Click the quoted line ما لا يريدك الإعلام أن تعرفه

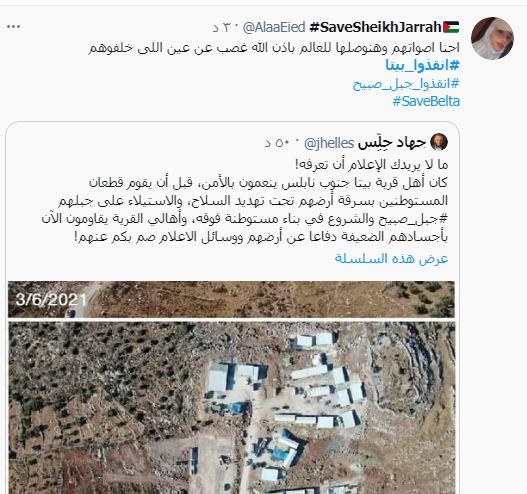371,165
